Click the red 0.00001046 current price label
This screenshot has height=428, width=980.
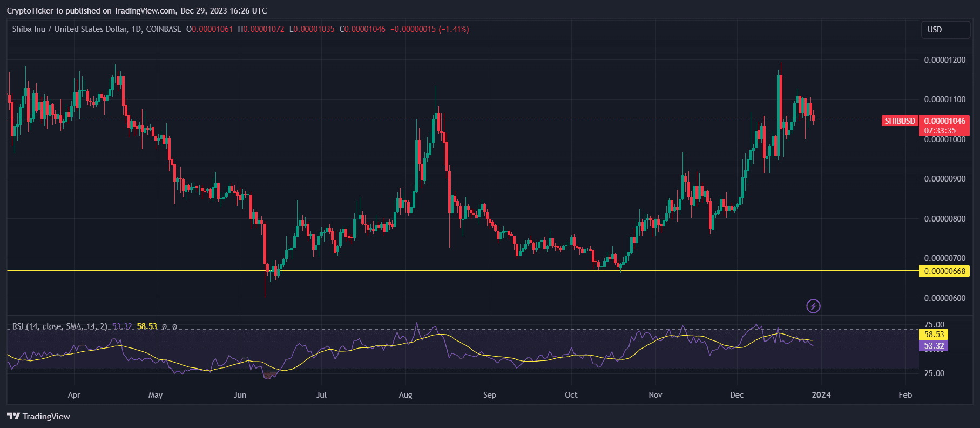(x=944, y=121)
